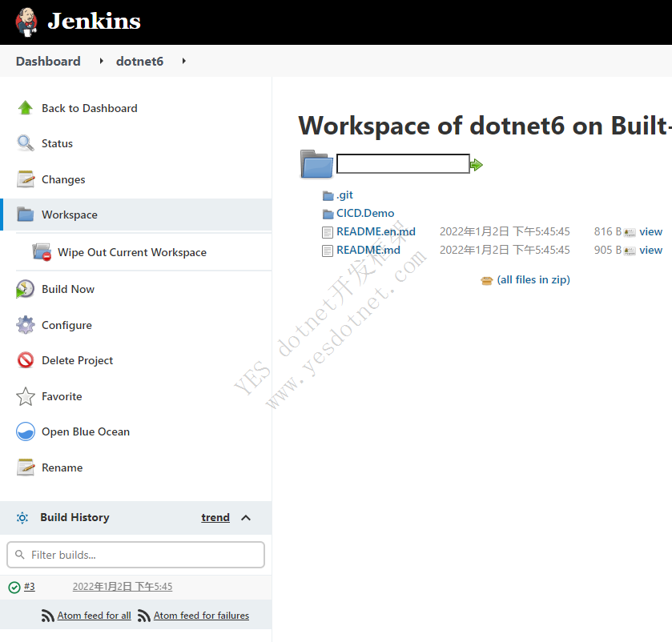Collapse the Build History panel chevron
Screen dimensions: 672x642
click(x=246, y=518)
